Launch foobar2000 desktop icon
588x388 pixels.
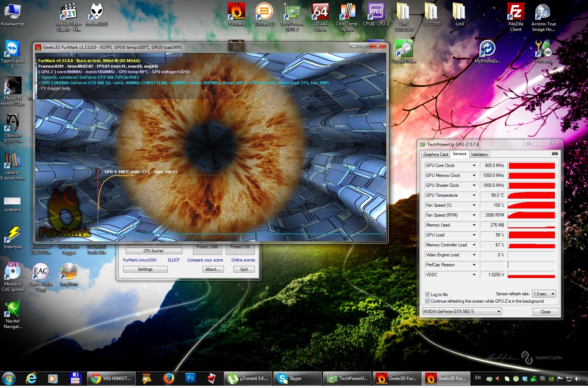pyautogui.click(x=96, y=14)
